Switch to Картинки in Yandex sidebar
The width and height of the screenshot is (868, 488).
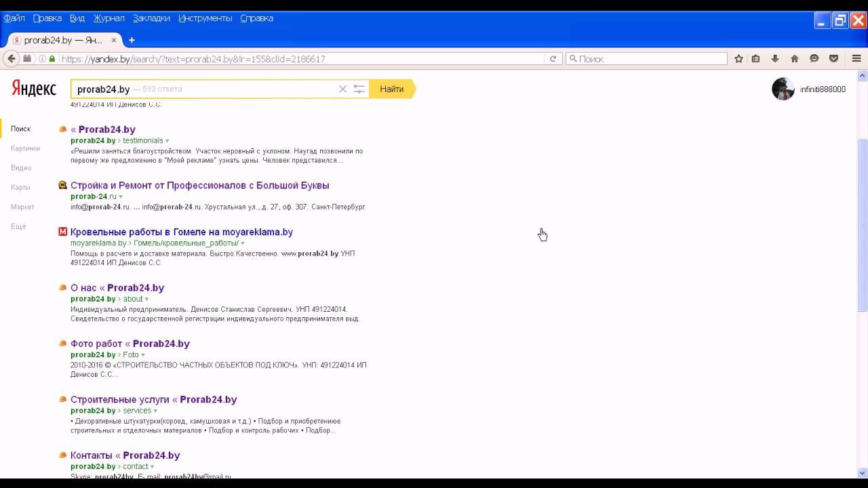click(25, 148)
